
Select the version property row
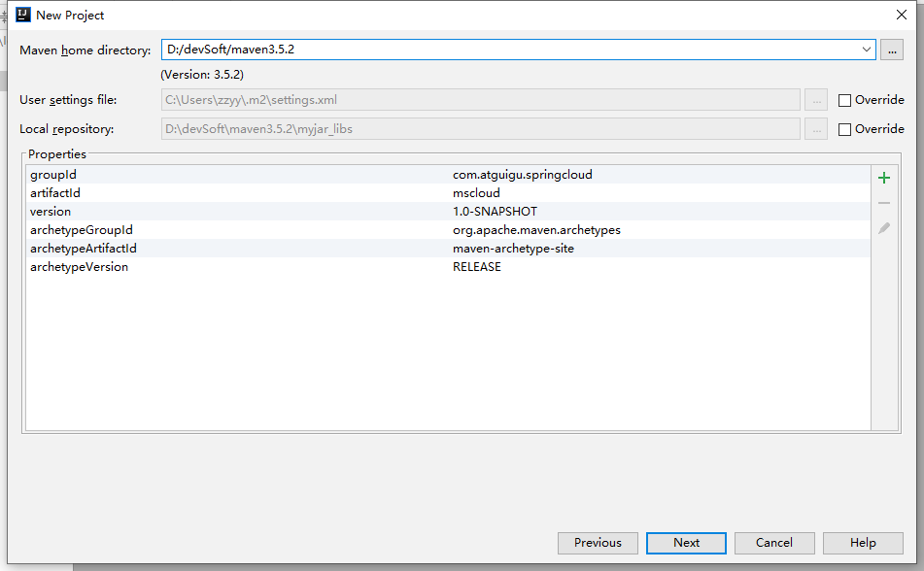[x=448, y=211]
